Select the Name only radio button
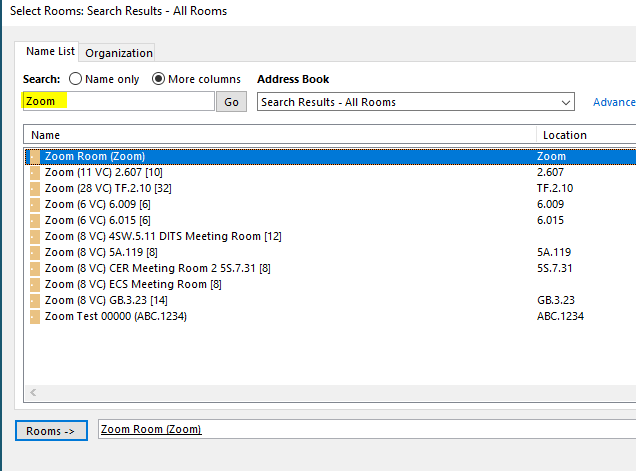This screenshot has height=471, width=636. [x=75, y=79]
